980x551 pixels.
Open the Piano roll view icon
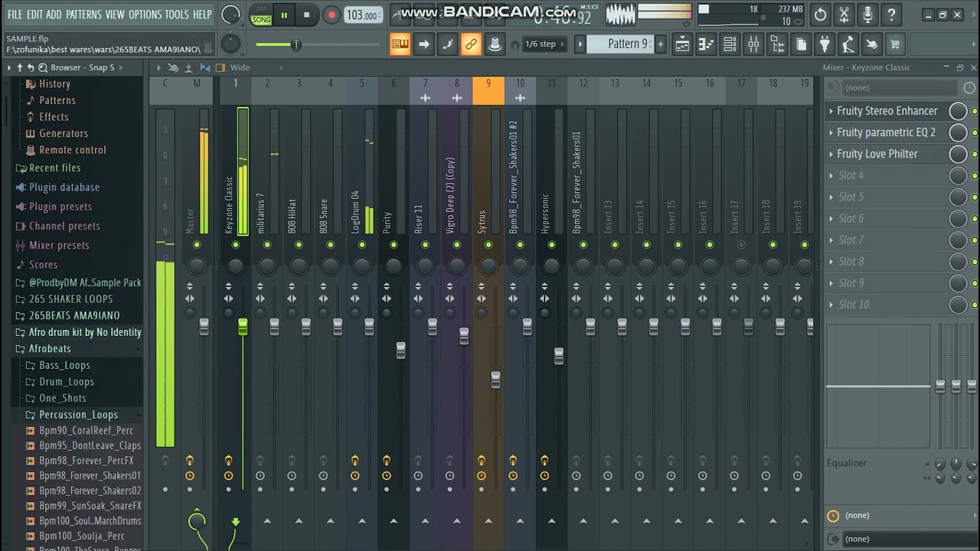[706, 44]
